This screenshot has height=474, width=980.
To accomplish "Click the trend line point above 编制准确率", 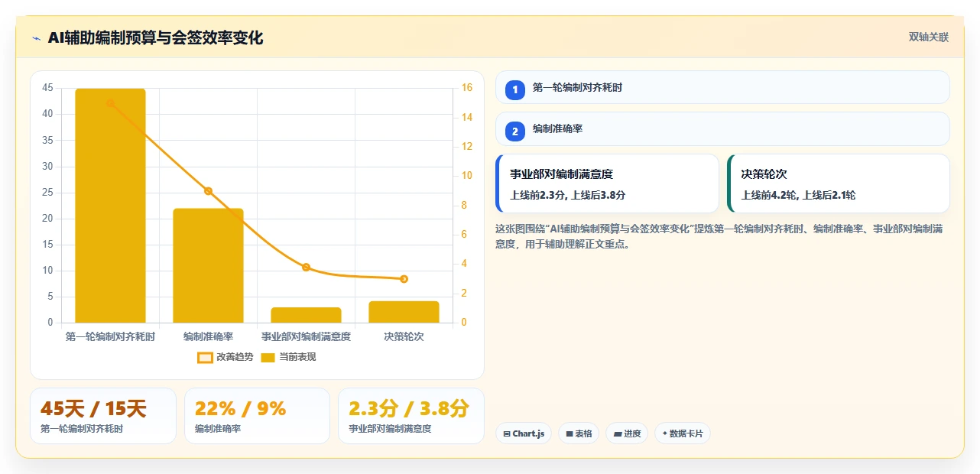I will (x=208, y=191).
